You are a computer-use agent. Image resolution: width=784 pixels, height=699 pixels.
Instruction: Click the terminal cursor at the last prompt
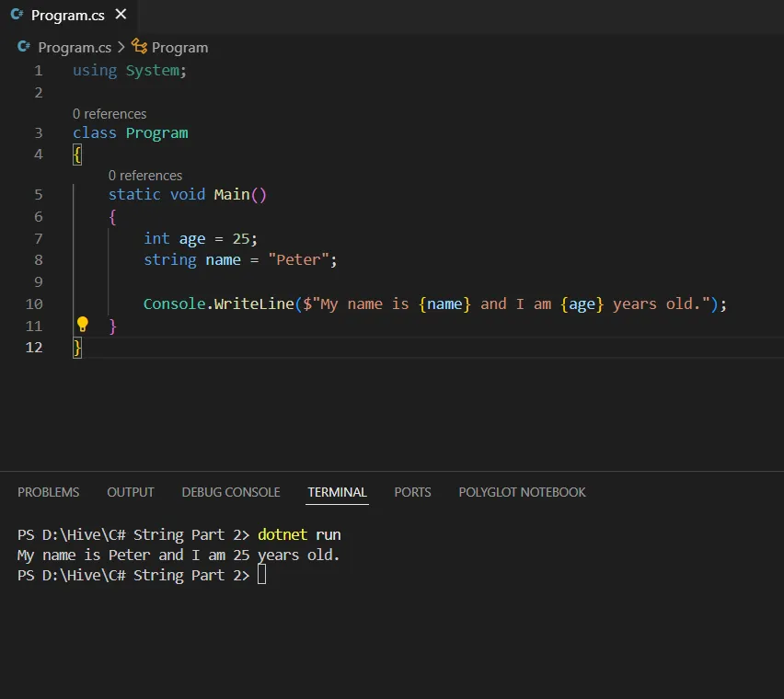(261, 575)
